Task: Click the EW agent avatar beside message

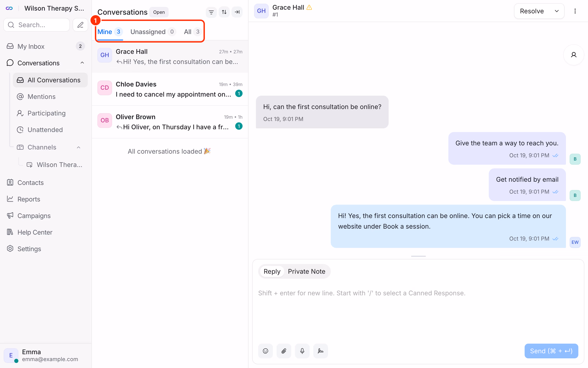Action: click(575, 242)
